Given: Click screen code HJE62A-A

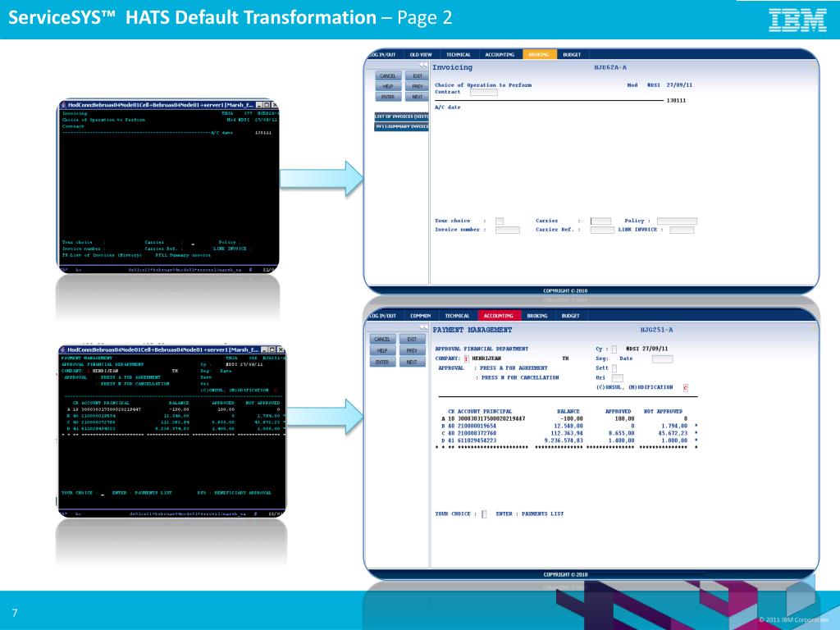Looking at the screenshot, I should (x=610, y=67).
